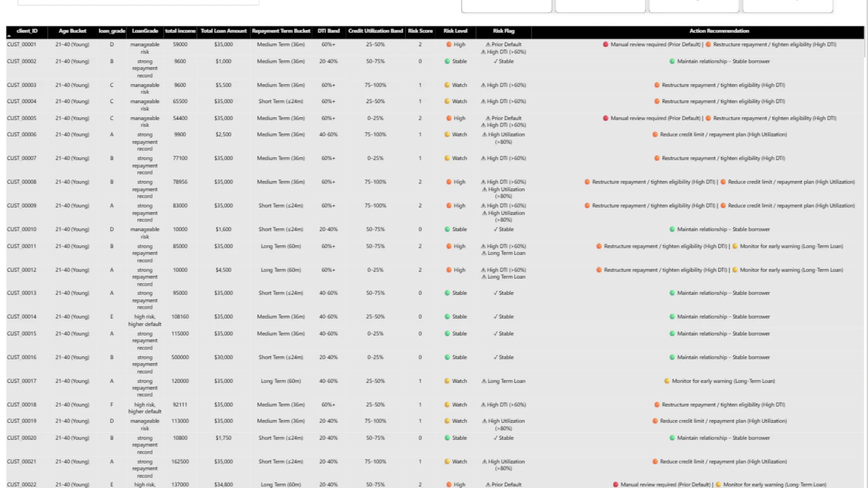Click green Stable dot in CUST_00002 row
Viewport: 868px width, 488px height.
447,61
